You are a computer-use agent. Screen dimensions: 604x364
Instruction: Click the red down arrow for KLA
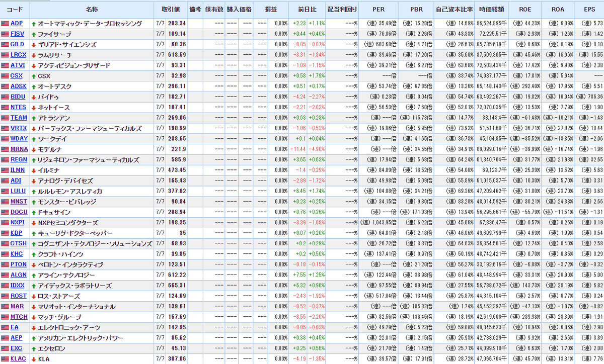[x=34, y=359]
